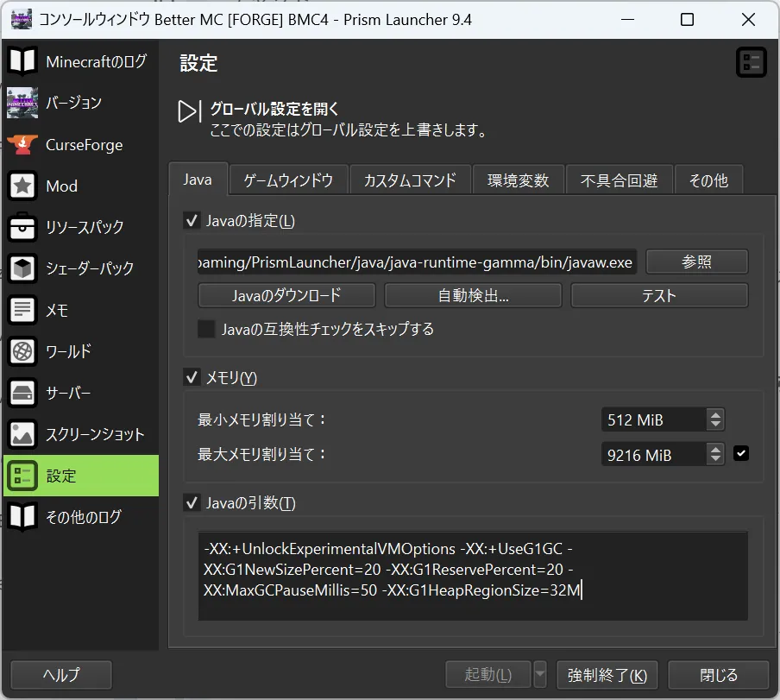Open the ワールド page icon
The width and height of the screenshot is (780, 700).
coord(23,351)
